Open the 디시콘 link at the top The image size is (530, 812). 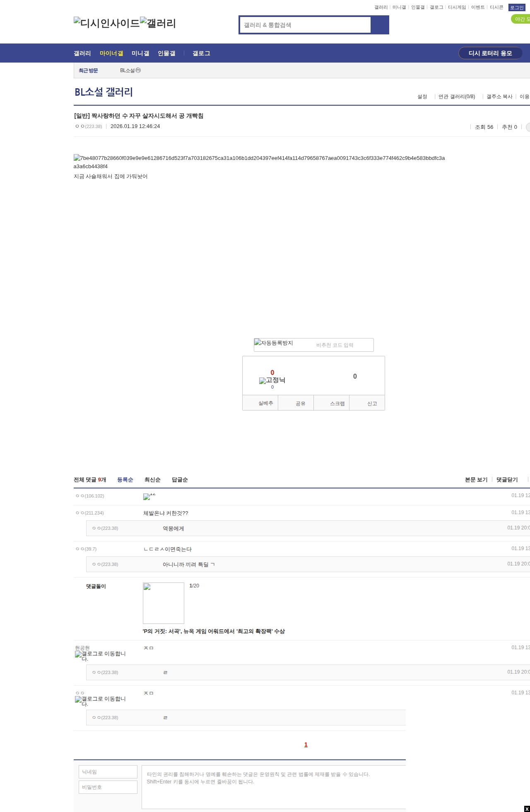click(496, 7)
